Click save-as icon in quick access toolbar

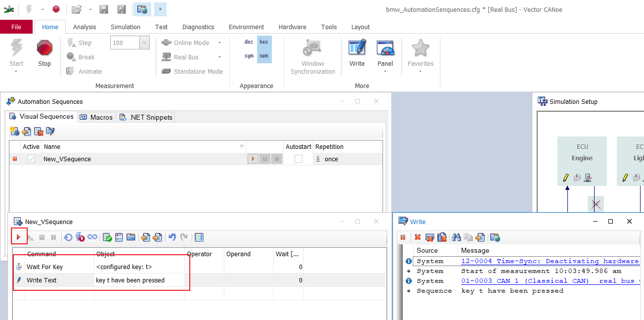click(121, 9)
